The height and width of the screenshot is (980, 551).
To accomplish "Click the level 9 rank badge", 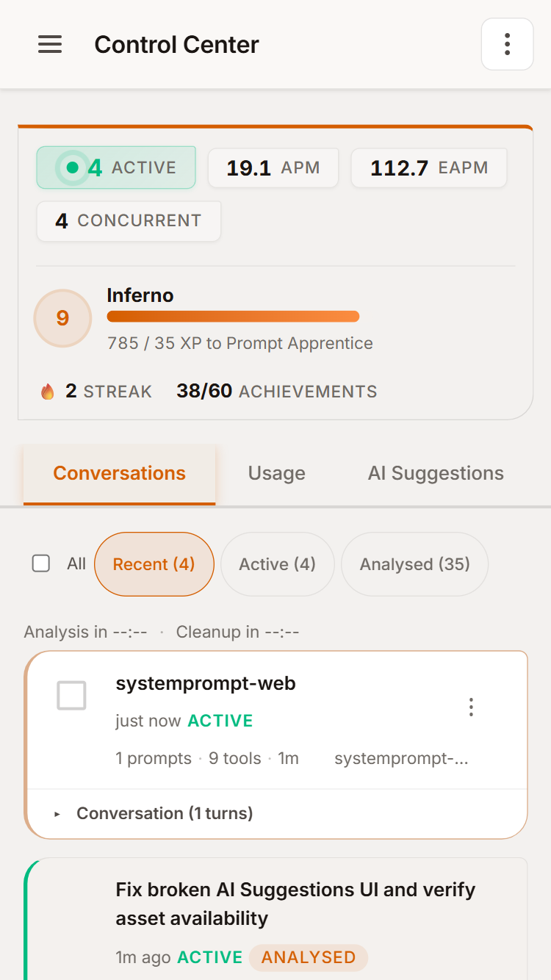I will (x=62, y=318).
